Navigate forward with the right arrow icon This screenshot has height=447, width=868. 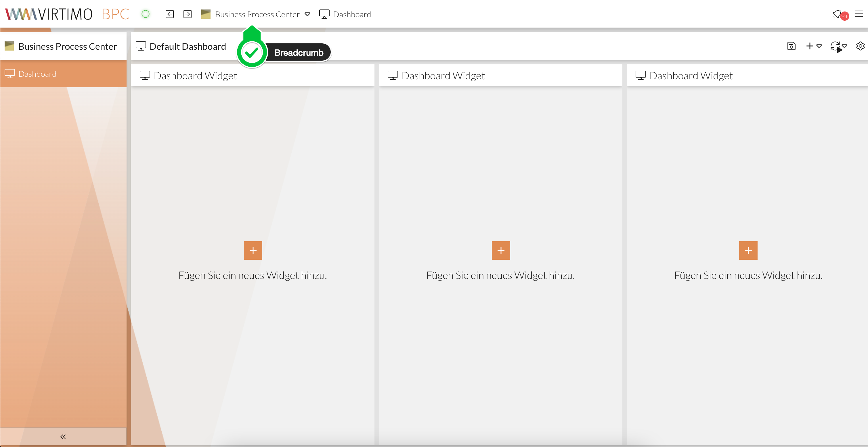[x=187, y=14]
